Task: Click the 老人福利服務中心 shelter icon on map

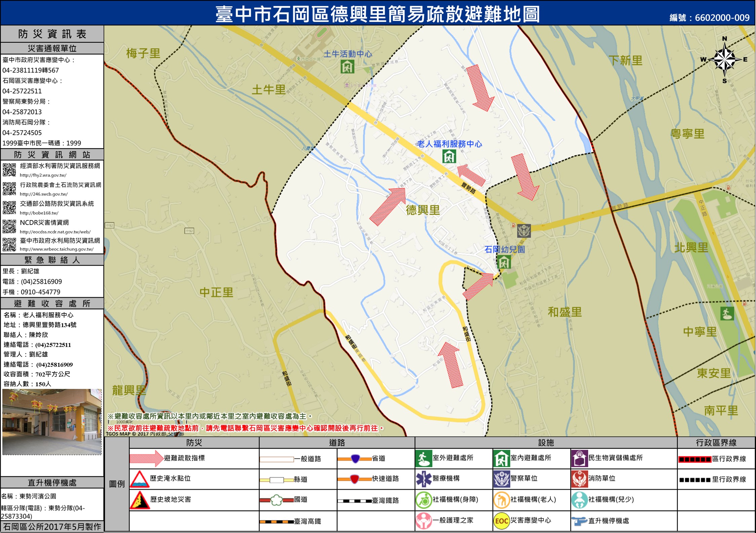Action: coord(449,157)
